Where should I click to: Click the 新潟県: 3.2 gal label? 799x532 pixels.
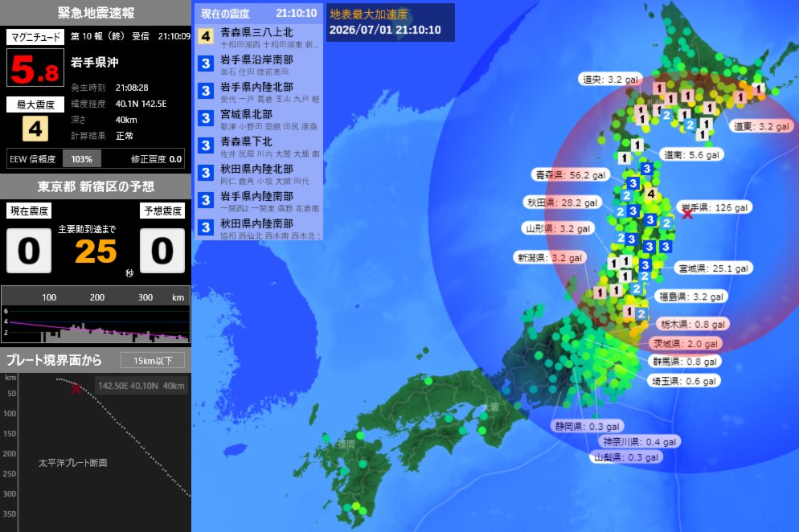[x=550, y=257]
